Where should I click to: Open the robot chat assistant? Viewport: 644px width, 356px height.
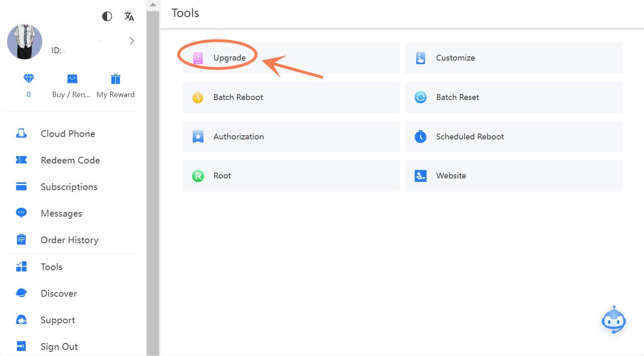[x=614, y=319]
